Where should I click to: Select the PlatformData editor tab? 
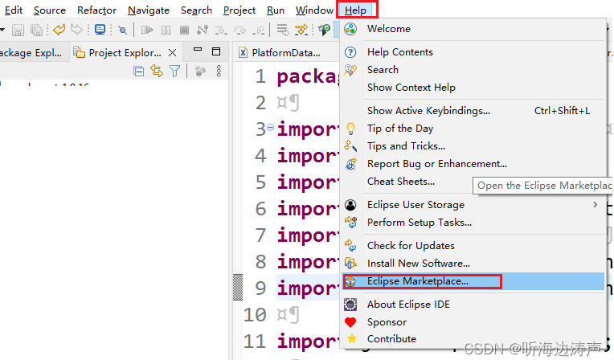pyautogui.click(x=280, y=52)
